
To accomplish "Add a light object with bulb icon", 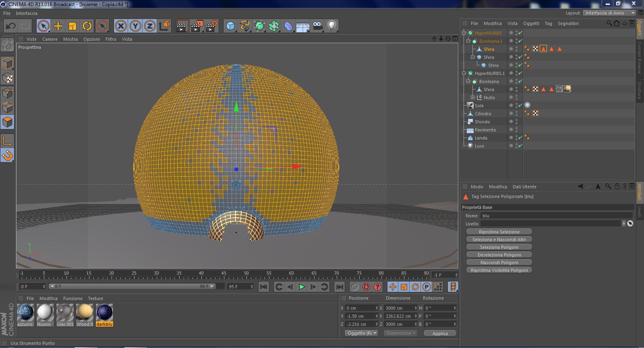I will pos(331,26).
